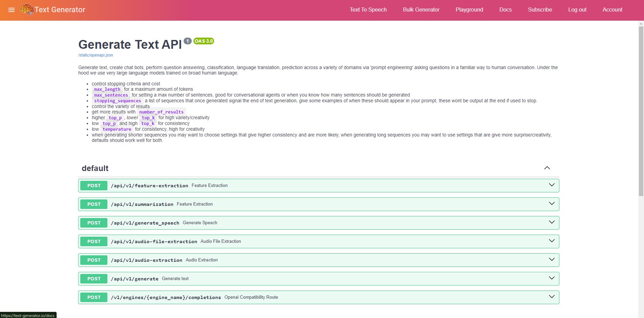Expand the generate_speech endpoint chevron
The height and width of the screenshot is (318, 644).
tap(552, 222)
